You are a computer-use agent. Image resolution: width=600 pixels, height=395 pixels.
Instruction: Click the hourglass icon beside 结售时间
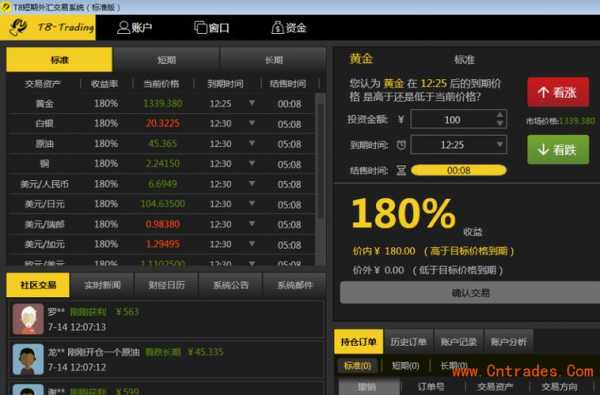pyautogui.click(x=401, y=170)
